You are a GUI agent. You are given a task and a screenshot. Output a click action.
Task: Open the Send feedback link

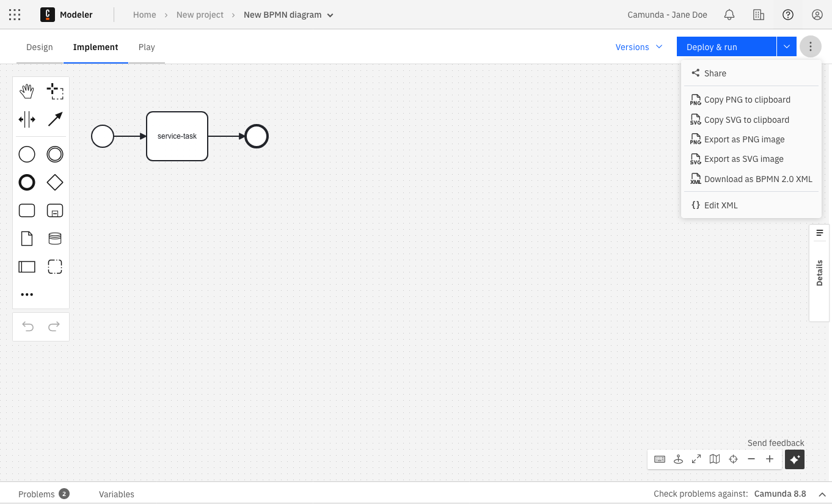click(x=775, y=443)
